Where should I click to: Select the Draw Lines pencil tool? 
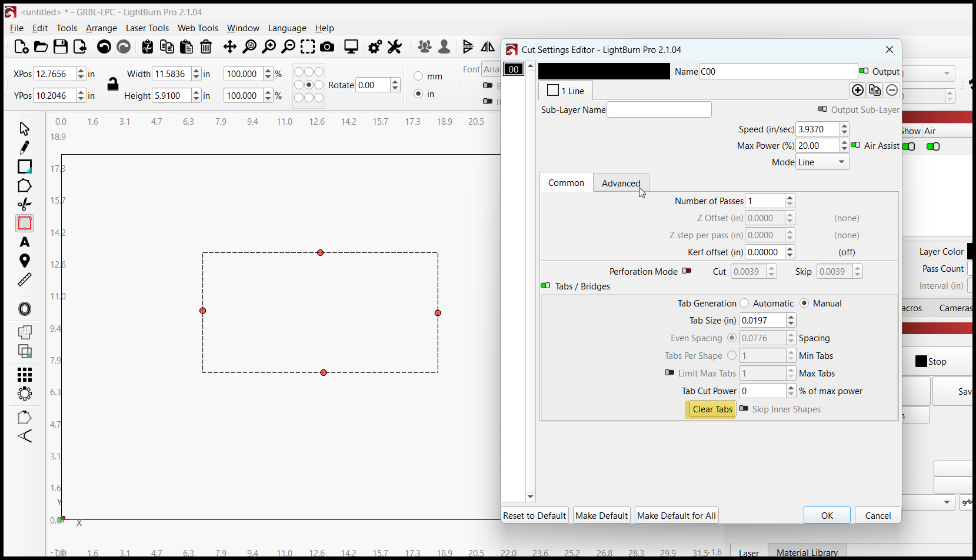pos(25,147)
